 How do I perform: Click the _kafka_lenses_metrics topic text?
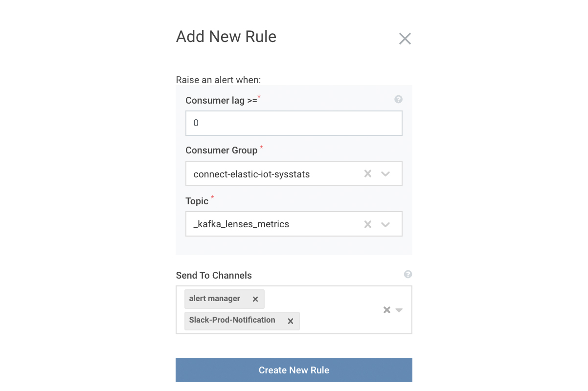(241, 224)
